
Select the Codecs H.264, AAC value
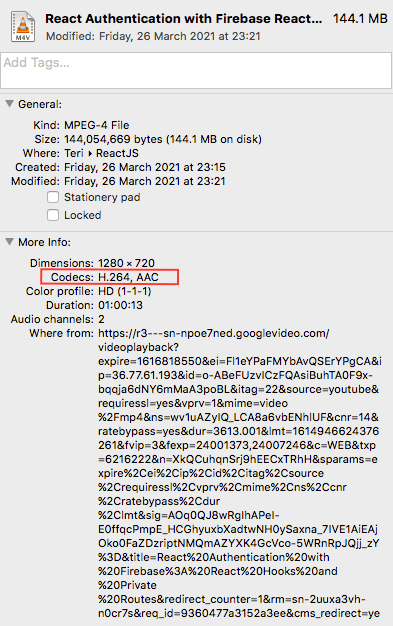tap(128, 277)
